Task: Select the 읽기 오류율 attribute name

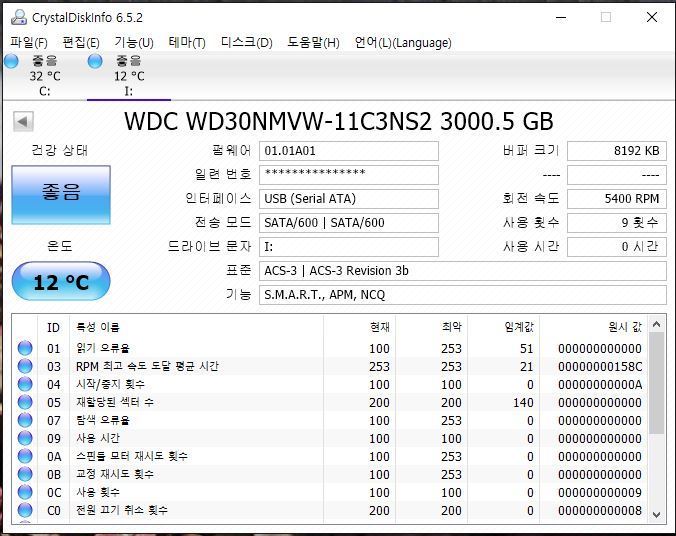Action: coord(103,348)
